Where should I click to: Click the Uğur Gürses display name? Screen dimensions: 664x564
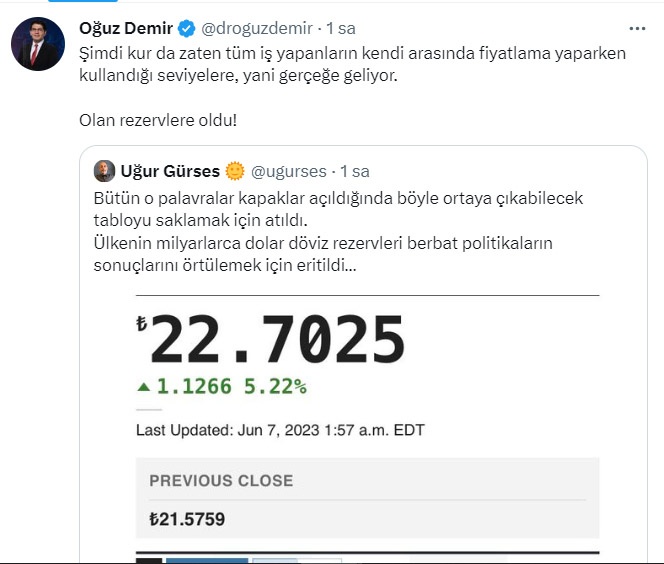point(169,171)
